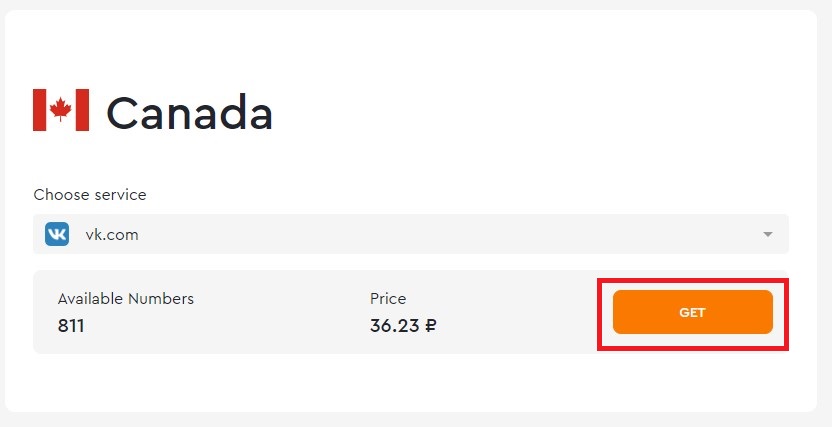Click the orange GET button
The height and width of the screenshot is (427, 832).
pyautogui.click(x=692, y=312)
